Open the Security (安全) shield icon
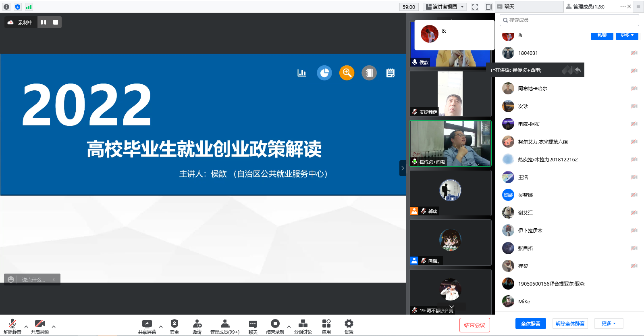The width and height of the screenshot is (644, 336). point(174,324)
